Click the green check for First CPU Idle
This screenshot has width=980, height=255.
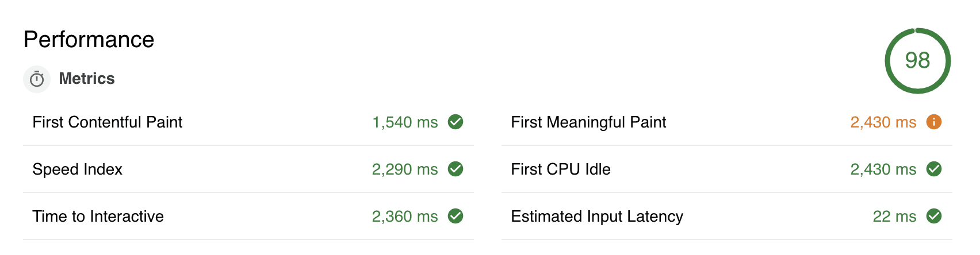click(934, 169)
